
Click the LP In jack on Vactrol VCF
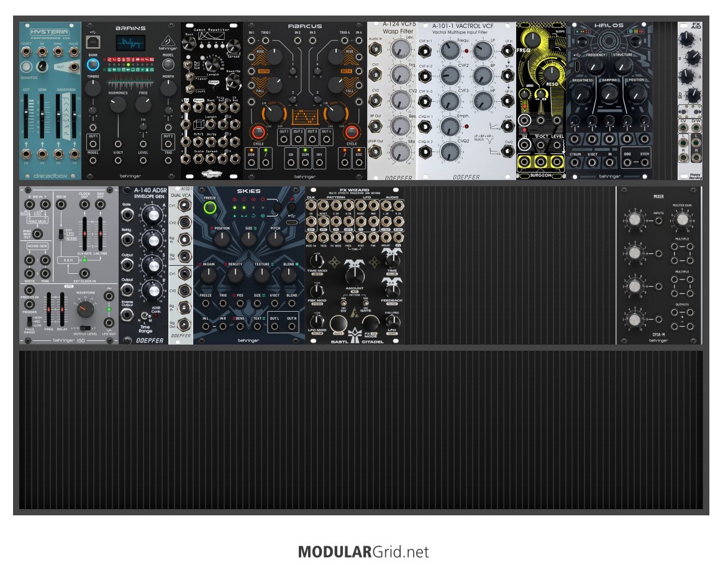pyautogui.click(x=508, y=51)
